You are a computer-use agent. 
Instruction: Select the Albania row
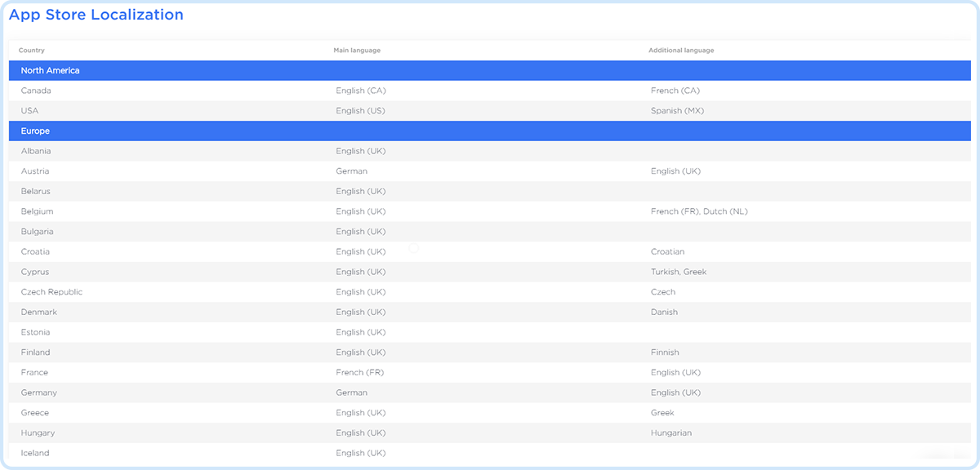point(36,151)
